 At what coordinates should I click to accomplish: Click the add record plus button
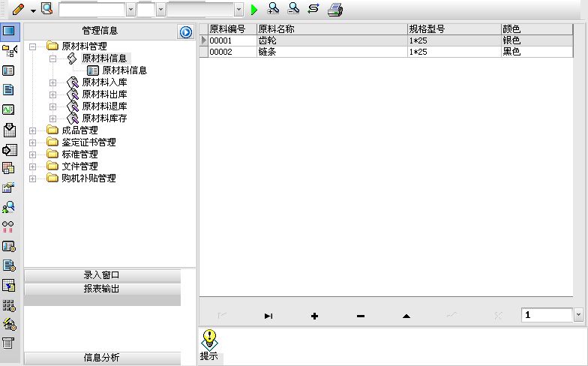pos(315,316)
